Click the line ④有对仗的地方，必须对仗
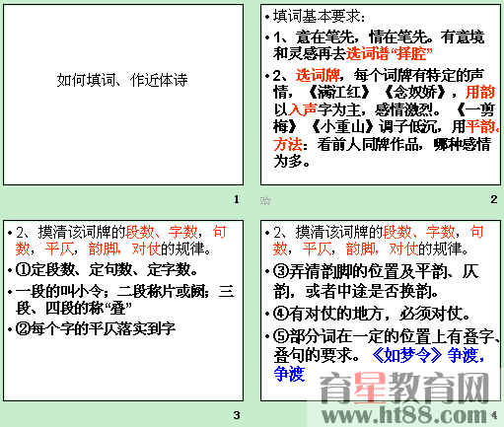This screenshot has height=427, width=504. (x=372, y=314)
